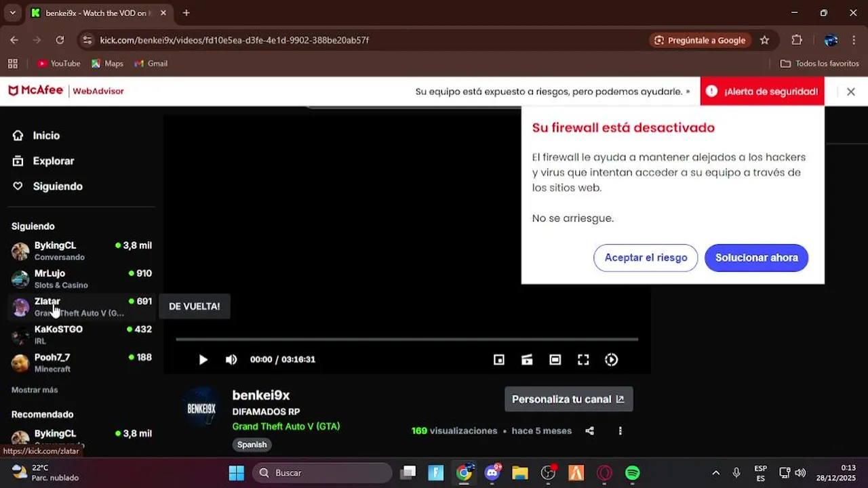Open Opera from the taskbar
The image size is (868, 488).
coord(604,473)
